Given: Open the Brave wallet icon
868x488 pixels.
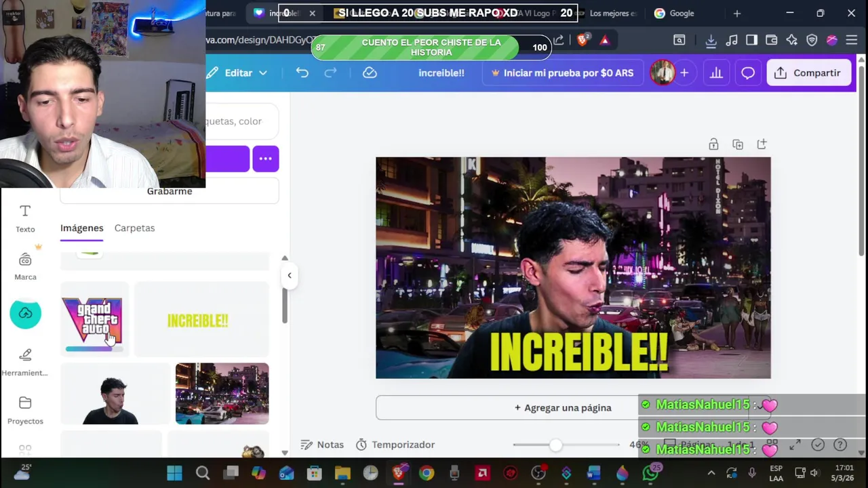Looking at the screenshot, I should click(772, 40).
